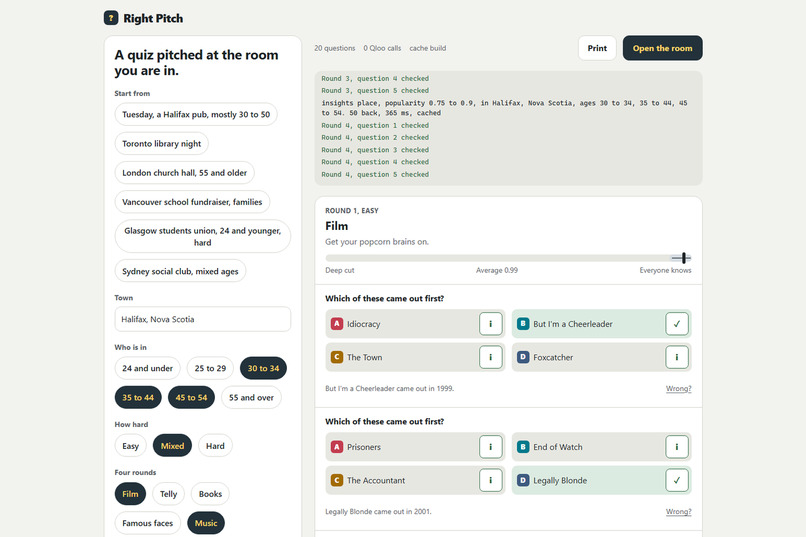This screenshot has height=537, width=806.
Task: Open info for the Idiocracy answer
Action: [490, 324]
